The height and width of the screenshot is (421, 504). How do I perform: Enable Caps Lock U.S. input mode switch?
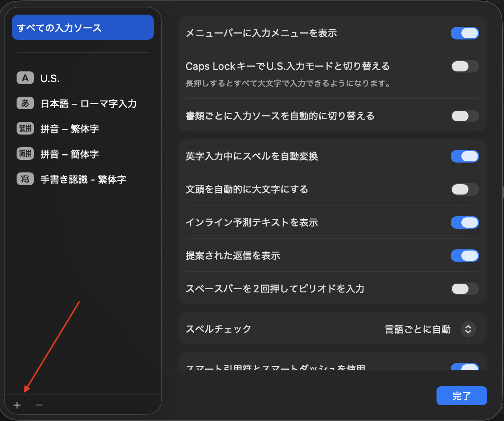[x=465, y=66]
